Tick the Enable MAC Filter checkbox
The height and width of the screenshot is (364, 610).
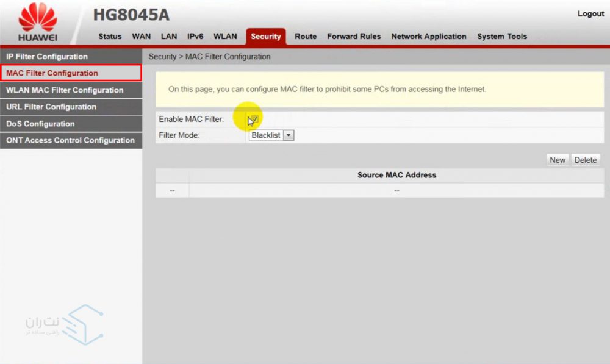[x=254, y=119]
